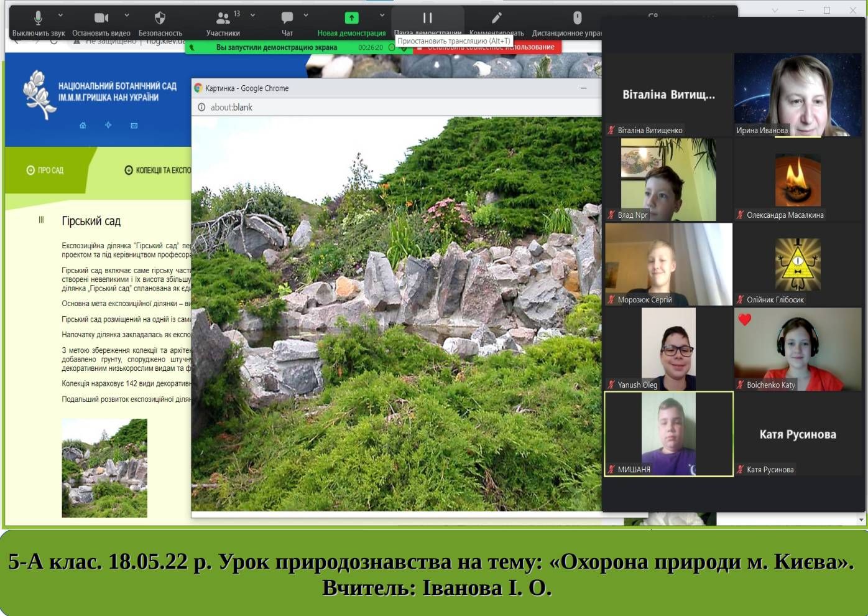Viewport: 868px width, 616px height.
Task: Click the Annotate pencil icon
Action: (x=496, y=18)
